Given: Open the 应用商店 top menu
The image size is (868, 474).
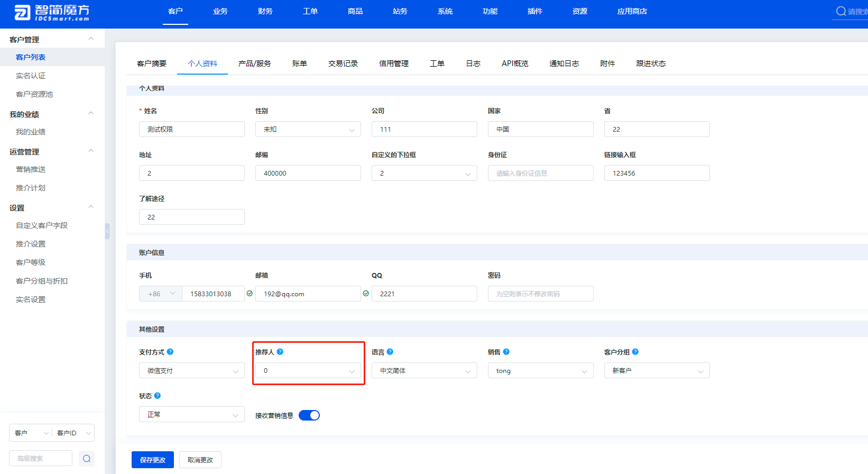Looking at the screenshot, I should point(632,11).
